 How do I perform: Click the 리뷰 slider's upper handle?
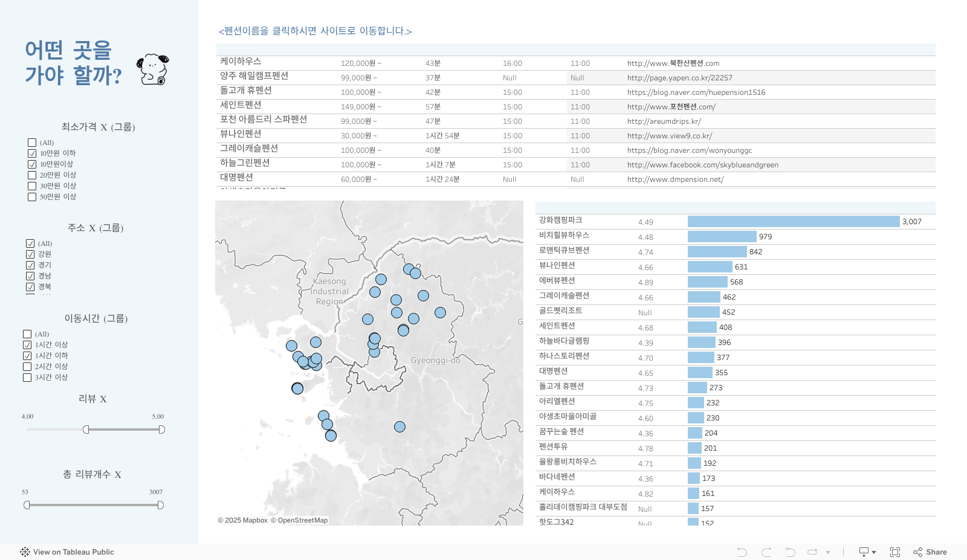click(x=162, y=430)
